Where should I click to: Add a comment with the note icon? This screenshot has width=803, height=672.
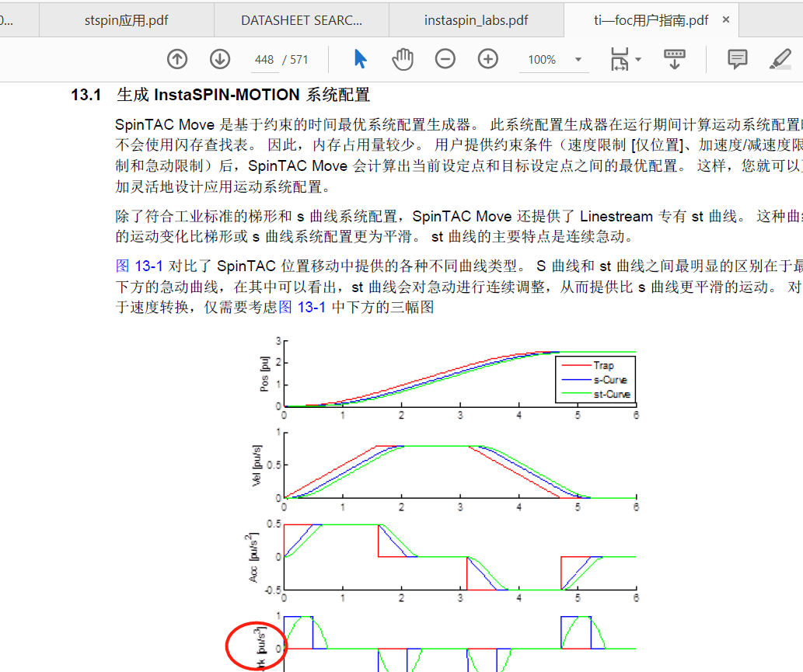738,59
